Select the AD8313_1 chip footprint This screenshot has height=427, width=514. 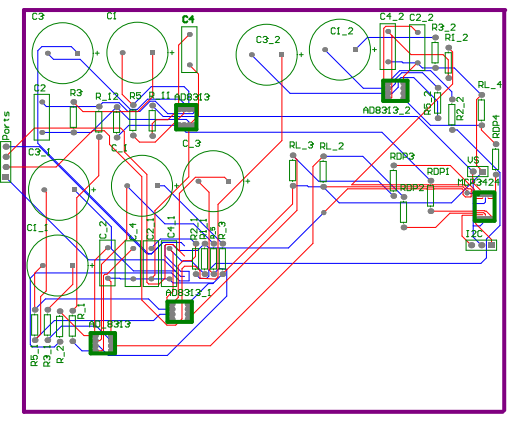(x=180, y=312)
